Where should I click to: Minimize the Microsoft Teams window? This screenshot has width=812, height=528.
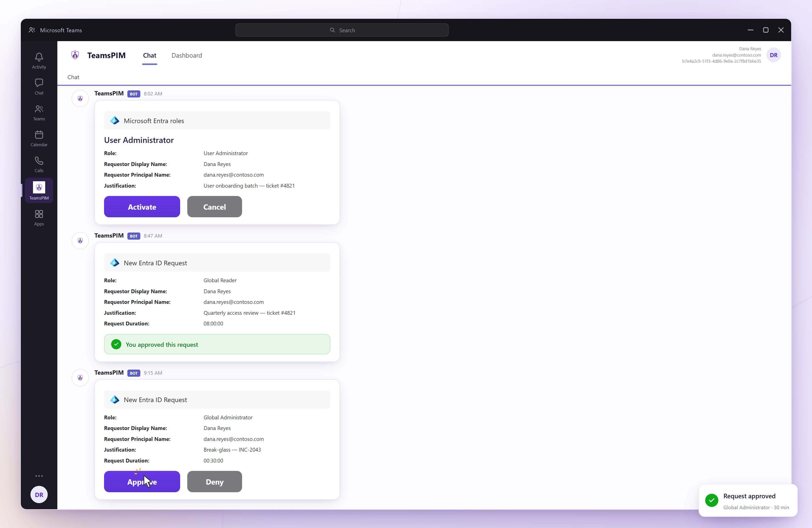tap(750, 30)
